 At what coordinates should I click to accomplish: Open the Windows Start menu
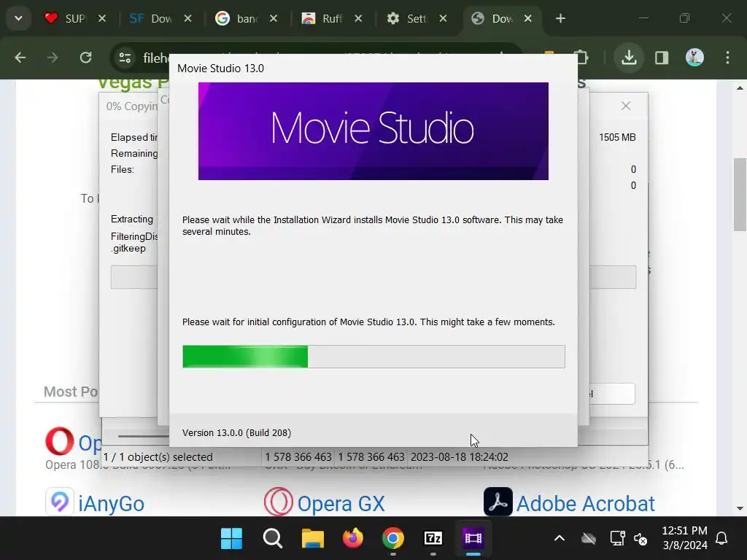[231, 538]
